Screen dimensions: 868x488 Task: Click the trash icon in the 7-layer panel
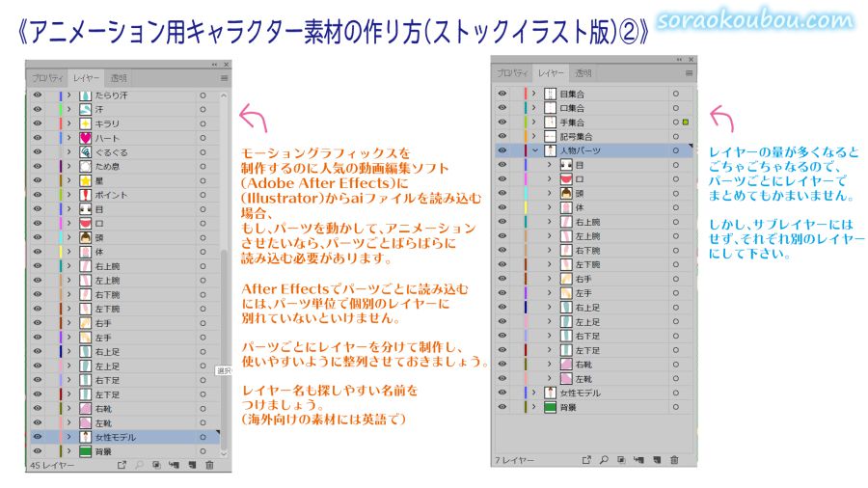pos(674,460)
